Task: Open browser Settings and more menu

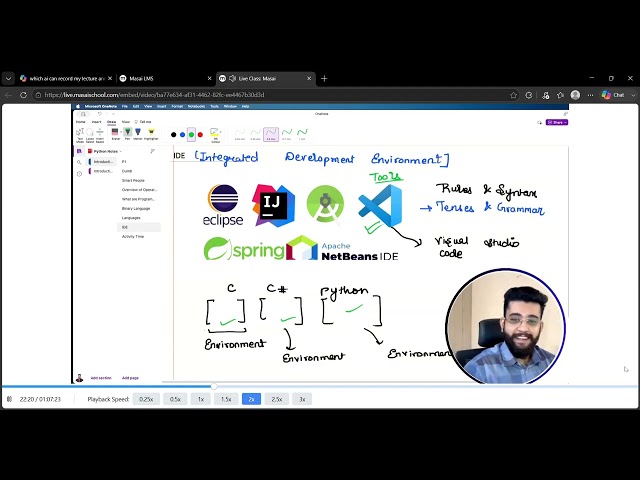Action: (x=591, y=95)
